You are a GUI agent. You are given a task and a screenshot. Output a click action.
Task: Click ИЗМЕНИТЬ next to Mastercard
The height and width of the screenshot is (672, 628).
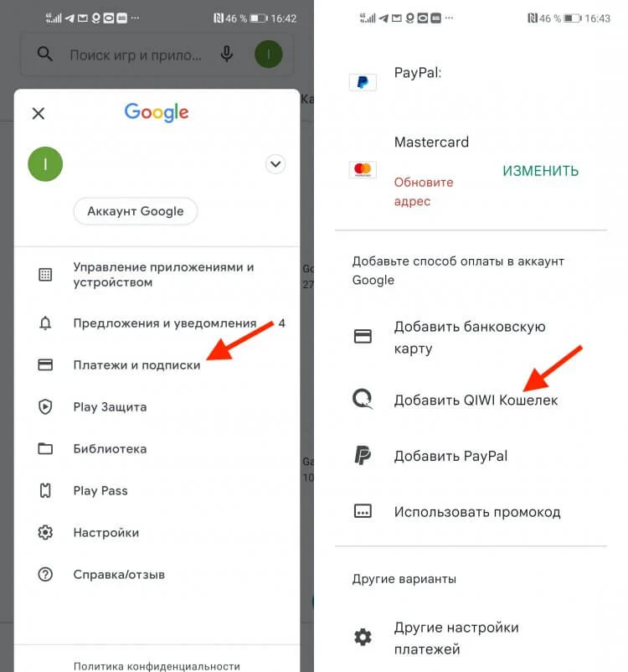pos(540,171)
